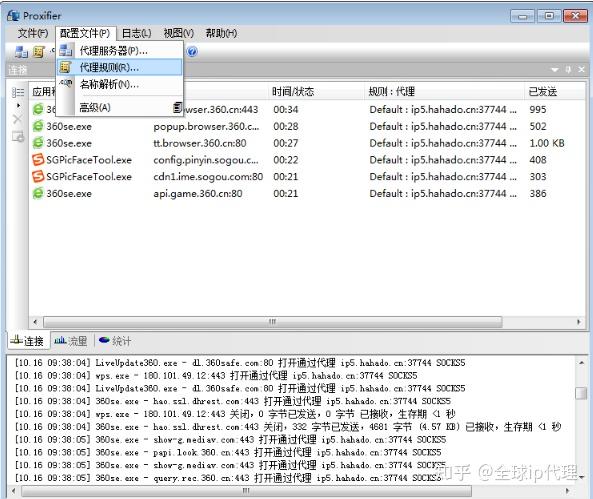Open the 视图(V) menu

(179, 34)
